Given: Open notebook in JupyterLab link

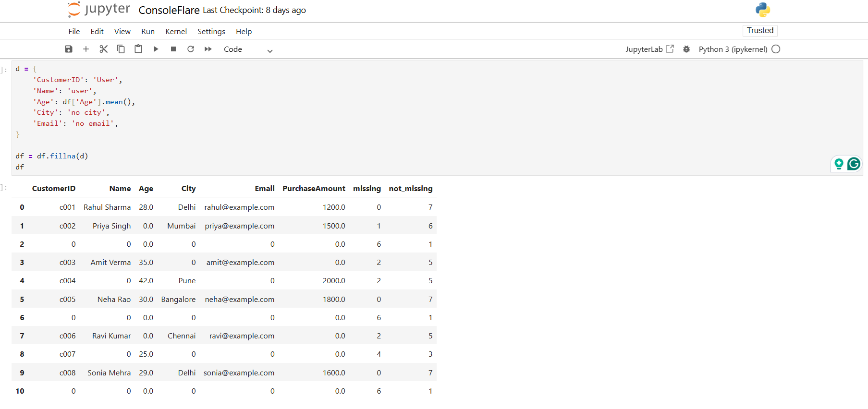Looking at the screenshot, I should (649, 49).
